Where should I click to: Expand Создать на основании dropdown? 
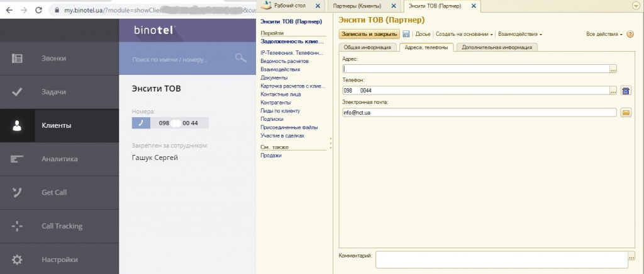[x=464, y=34]
